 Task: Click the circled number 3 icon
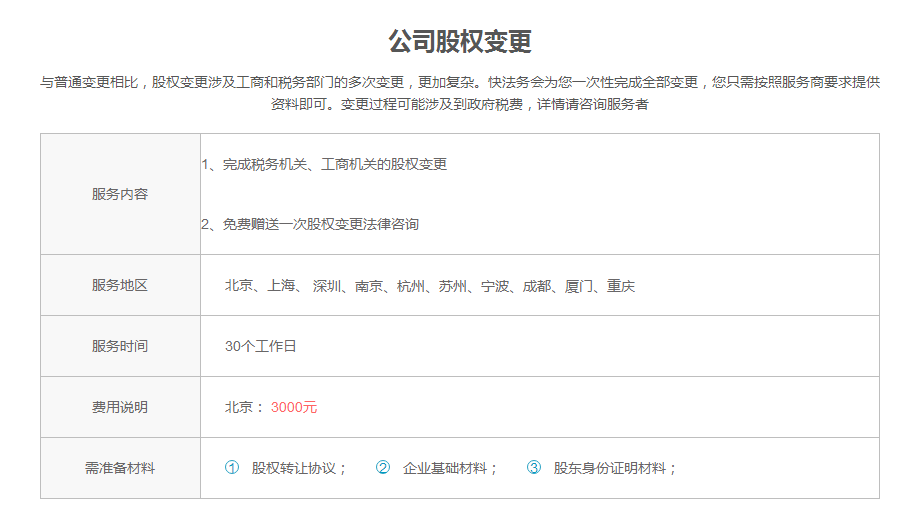tap(533, 467)
